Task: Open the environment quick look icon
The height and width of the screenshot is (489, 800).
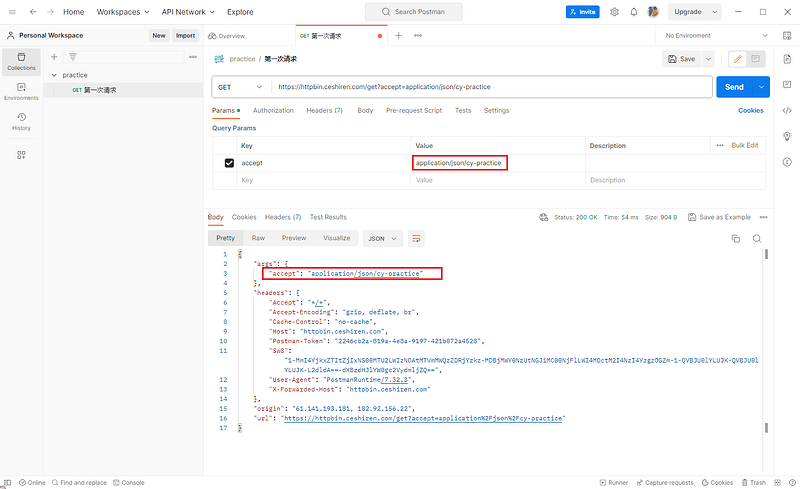Action: 787,35
